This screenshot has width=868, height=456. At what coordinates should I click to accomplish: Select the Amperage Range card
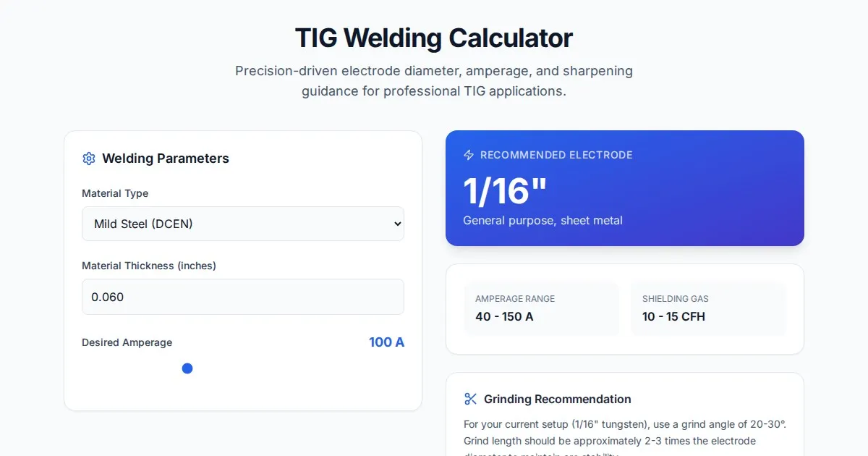[x=541, y=308]
